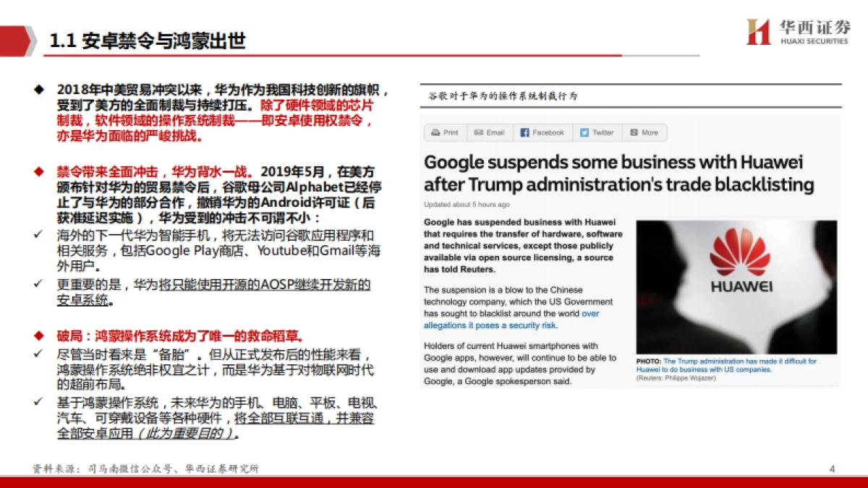Click the Facebook share icon

[x=524, y=132]
